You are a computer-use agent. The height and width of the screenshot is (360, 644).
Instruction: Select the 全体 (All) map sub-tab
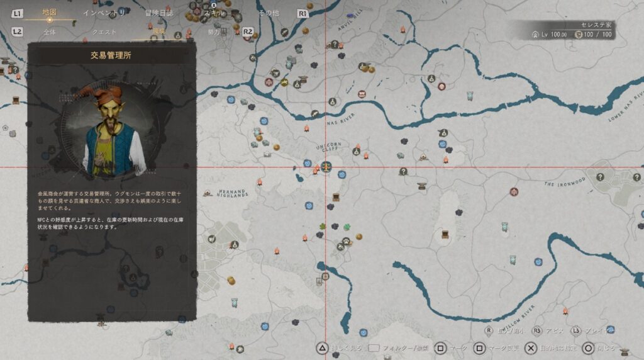50,31
